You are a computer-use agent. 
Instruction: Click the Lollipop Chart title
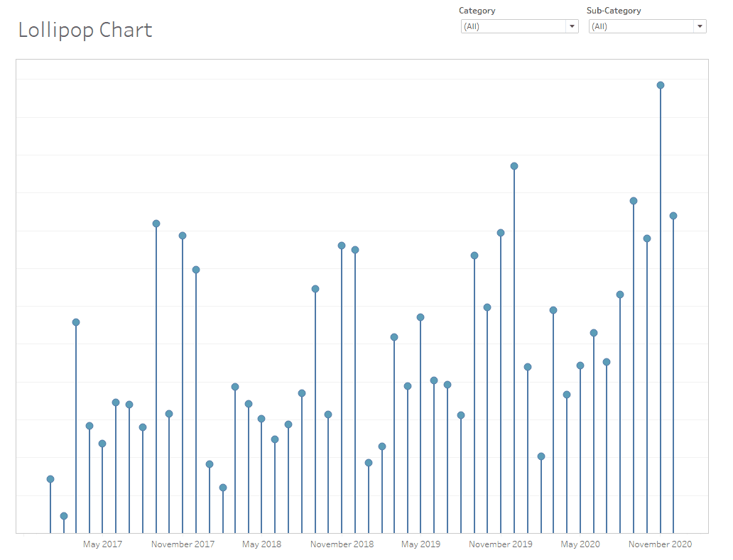click(x=85, y=30)
